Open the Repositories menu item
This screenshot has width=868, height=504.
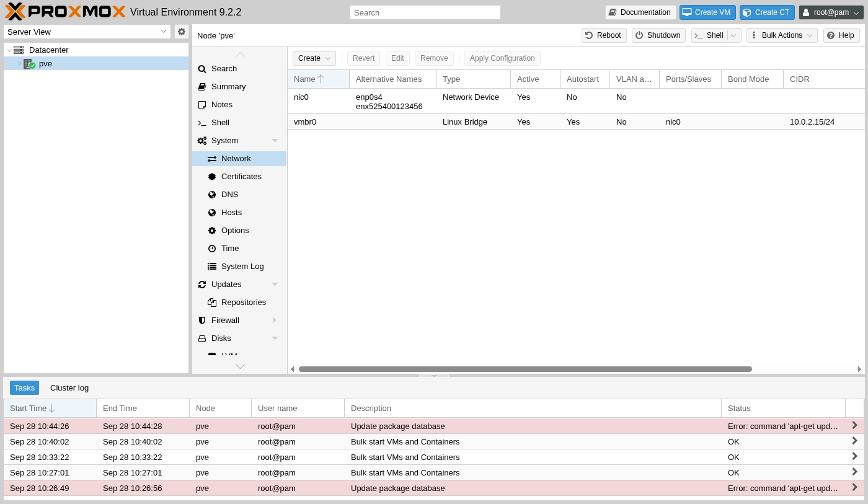coord(239,303)
